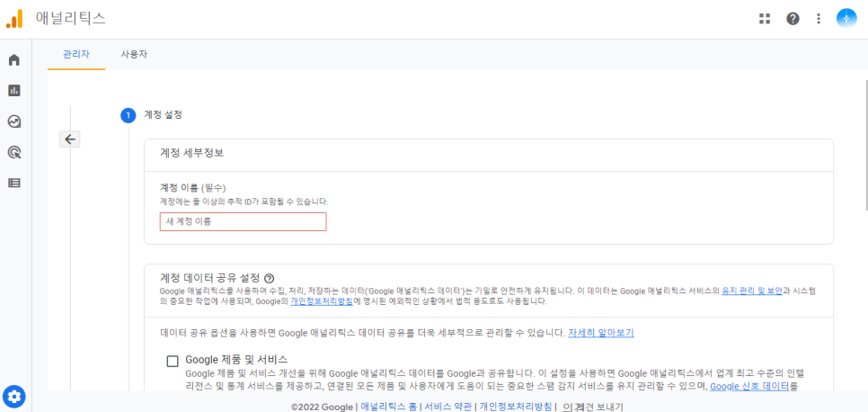Open the Google 신호 데이터 link
The height and width of the screenshot is (412, 868).
749,387
